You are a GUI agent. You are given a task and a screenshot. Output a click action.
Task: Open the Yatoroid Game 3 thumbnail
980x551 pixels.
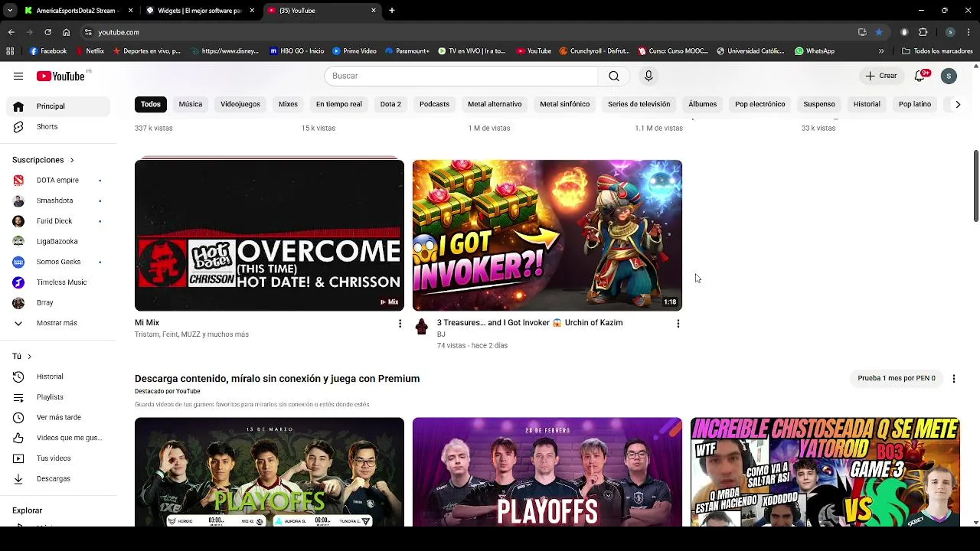[x=825, y=472]
